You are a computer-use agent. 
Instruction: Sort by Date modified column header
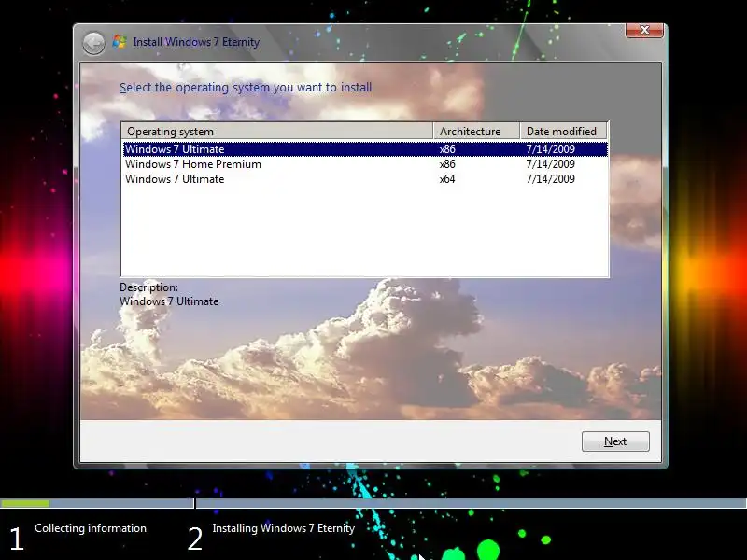564,131
